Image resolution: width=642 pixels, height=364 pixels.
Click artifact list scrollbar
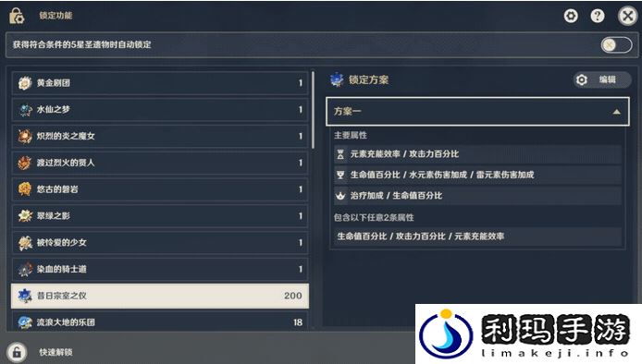314,111
